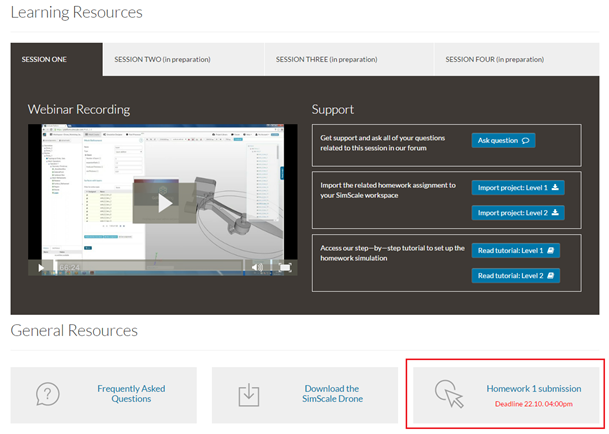Viewport: 609px width, 434px height.
Task: Click download icon on Import project: Level 1
Action: pyautogui.click(x=555, y=187)
